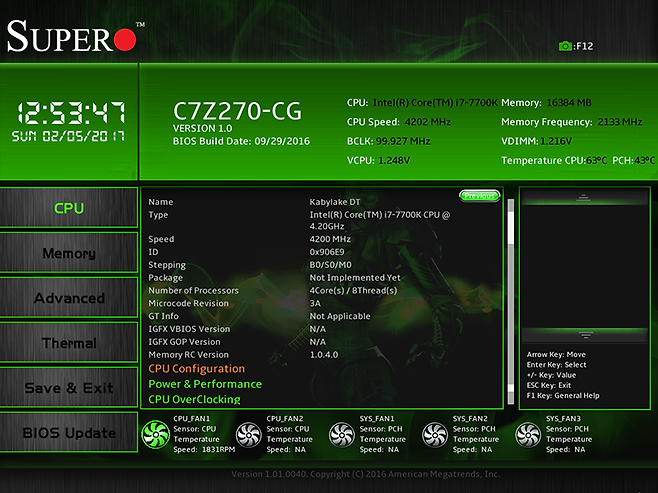Click the green Previous button
The height and width of the screenshot is (493, 658).
pos(480,196)
